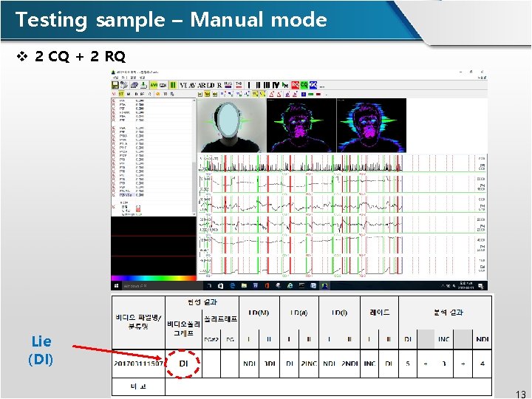The width and height of the screenshot is (532, 399).
Task: Select the camera source icon
Action: coord(163,85)
